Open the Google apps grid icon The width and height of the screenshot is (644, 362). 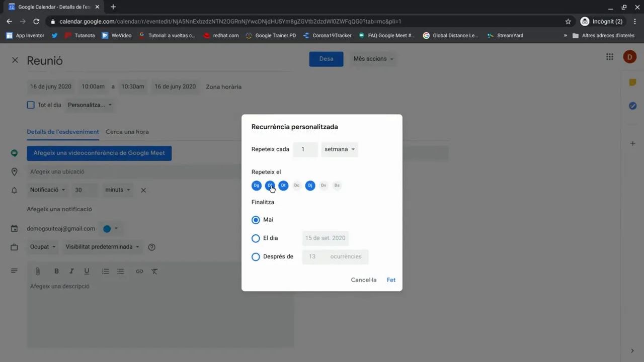[x=610, y=57]
